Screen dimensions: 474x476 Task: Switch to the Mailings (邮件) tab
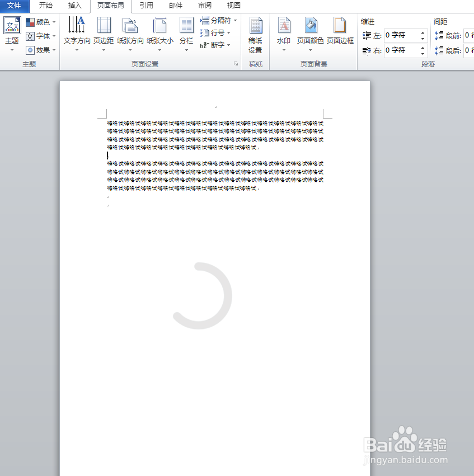coord(176,6)
